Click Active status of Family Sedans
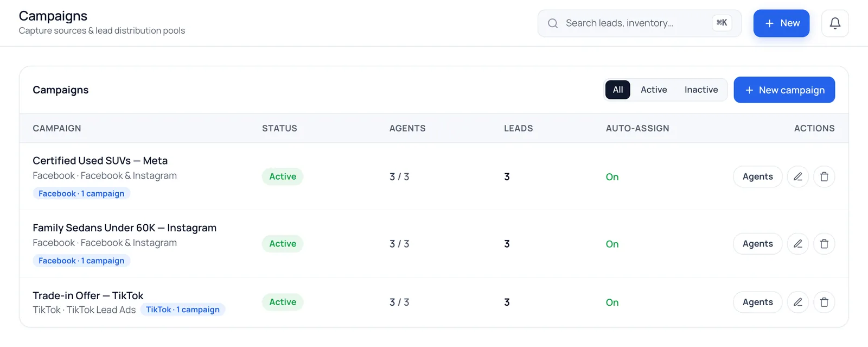868x347 pixels. point(283,244)
